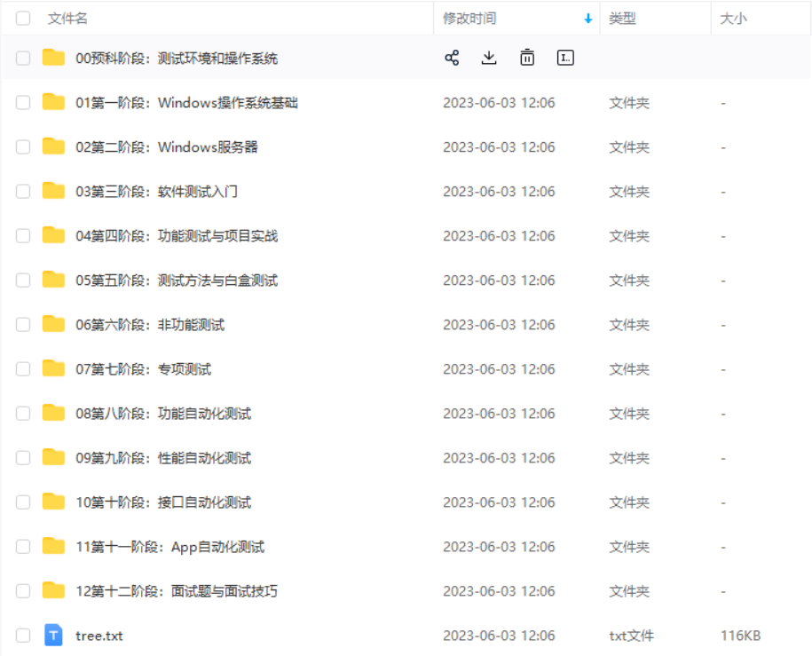
Task: Open folder icon of 07第七阶段 专项测试
Action: [x=53, y=368]
